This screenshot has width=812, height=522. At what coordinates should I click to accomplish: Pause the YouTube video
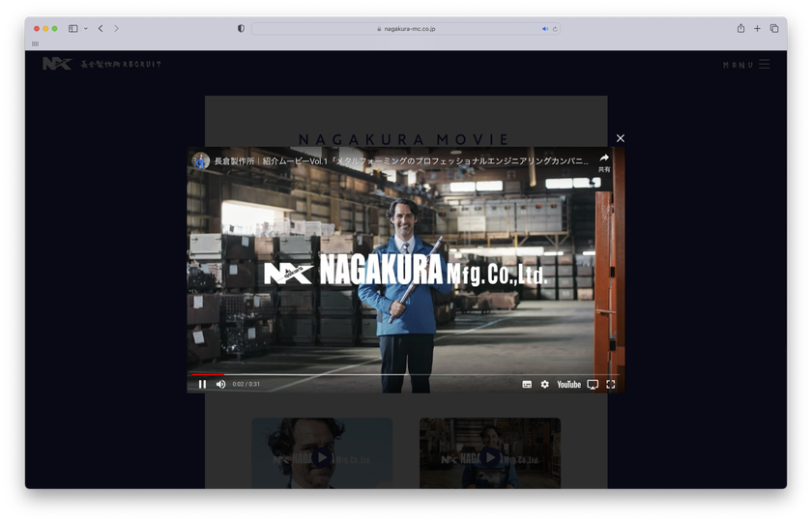tap(202, 385)
